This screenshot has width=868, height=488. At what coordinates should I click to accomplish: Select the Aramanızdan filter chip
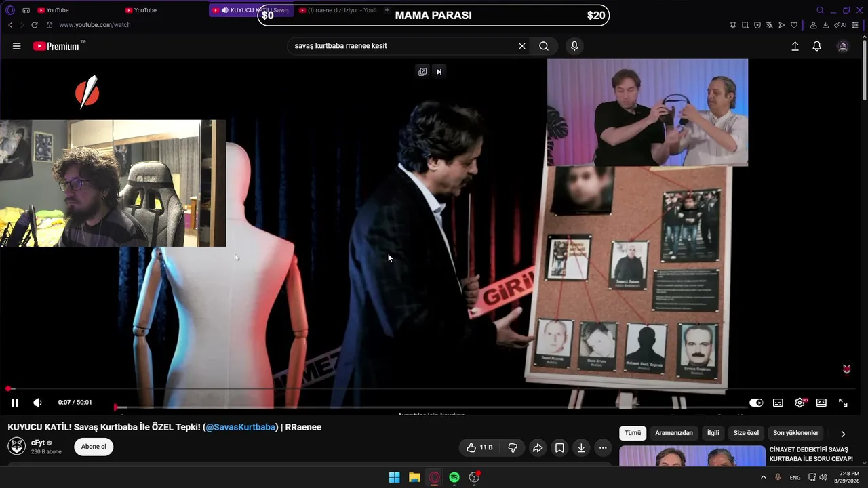pos(674,433)
